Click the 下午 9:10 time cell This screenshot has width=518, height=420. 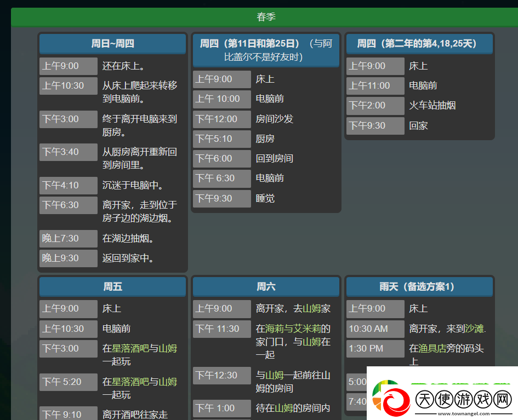[x=69, y=413]
